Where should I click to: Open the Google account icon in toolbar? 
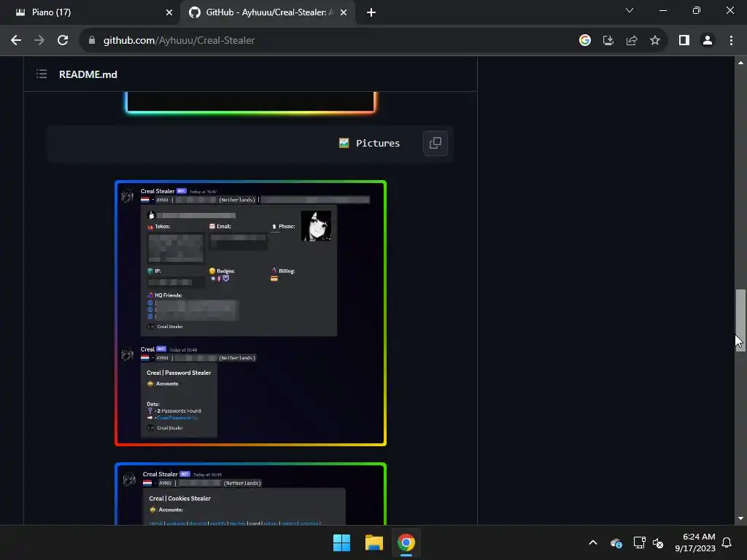(x=585, y=41)
